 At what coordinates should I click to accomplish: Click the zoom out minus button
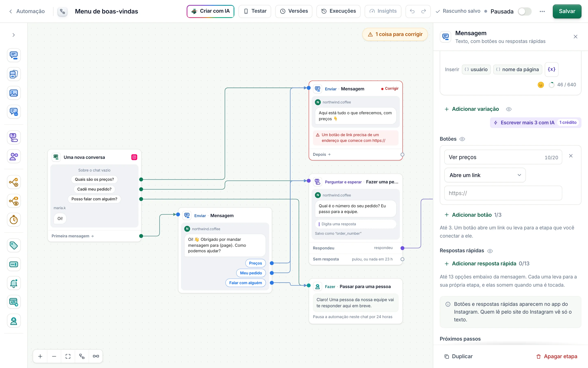coord(54,356)
